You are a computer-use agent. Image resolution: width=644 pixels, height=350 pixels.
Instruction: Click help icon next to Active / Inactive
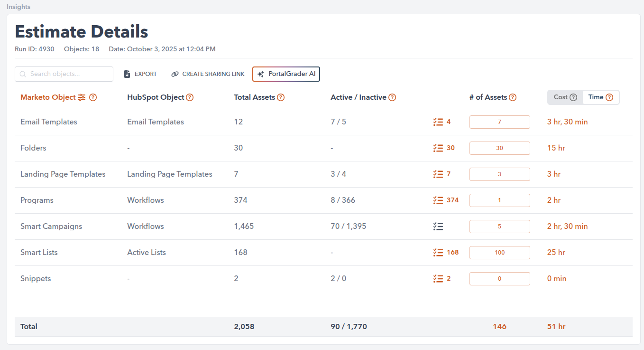(x=392, y=97)
